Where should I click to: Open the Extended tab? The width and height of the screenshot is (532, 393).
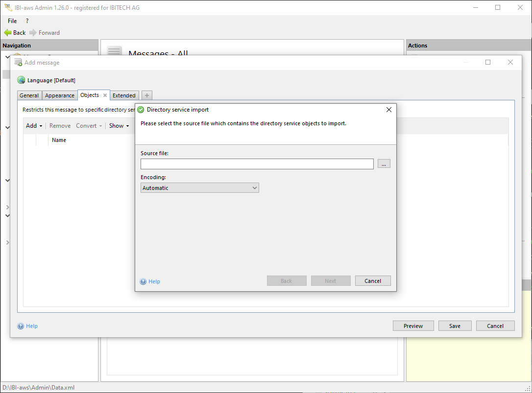(x=124, y=95)
